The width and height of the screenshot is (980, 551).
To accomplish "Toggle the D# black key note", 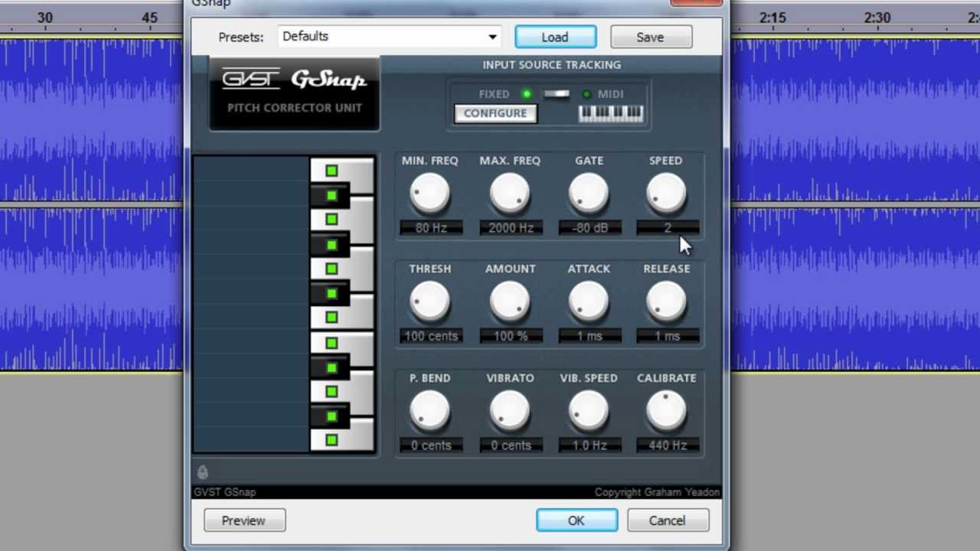I will [x=332, y=367].
